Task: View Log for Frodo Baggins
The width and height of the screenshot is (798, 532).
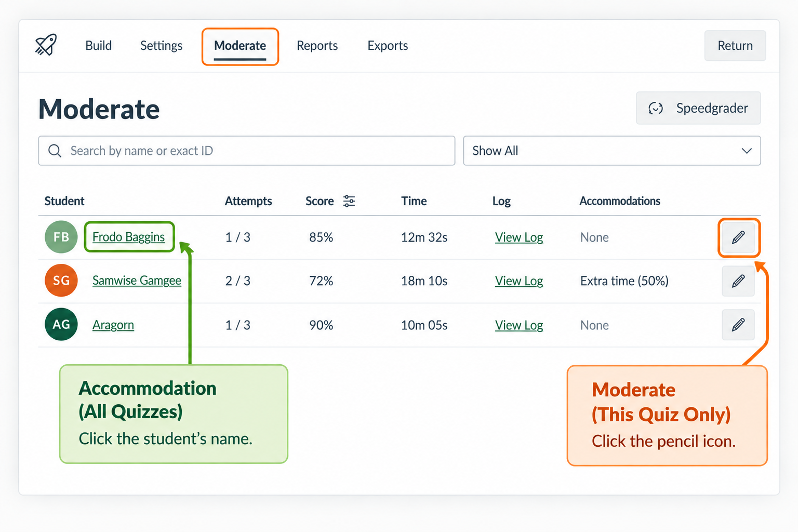Action: coord(519,237)
